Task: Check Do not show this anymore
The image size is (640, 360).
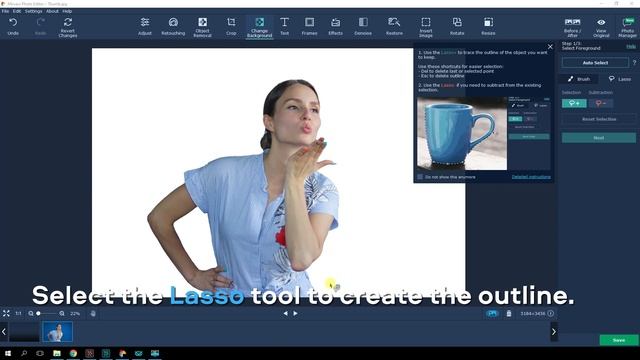Action: coord(420,177)
